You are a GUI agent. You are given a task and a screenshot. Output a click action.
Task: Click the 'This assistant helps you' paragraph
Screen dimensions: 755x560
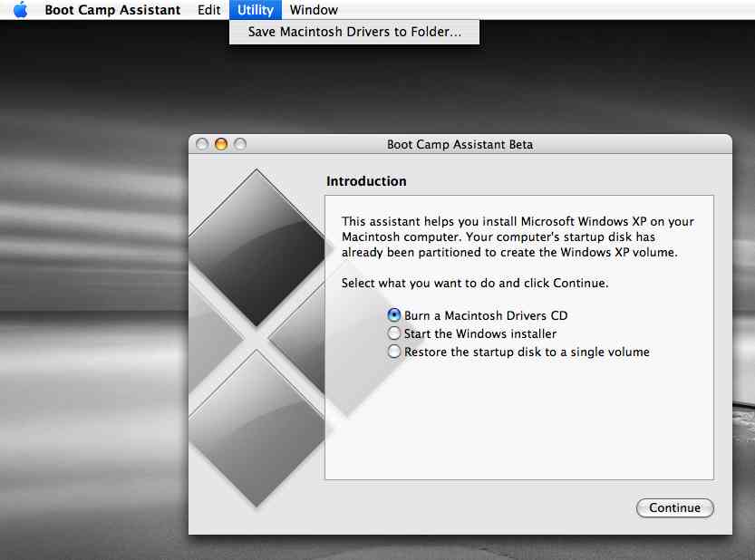(x=518, y=237)
